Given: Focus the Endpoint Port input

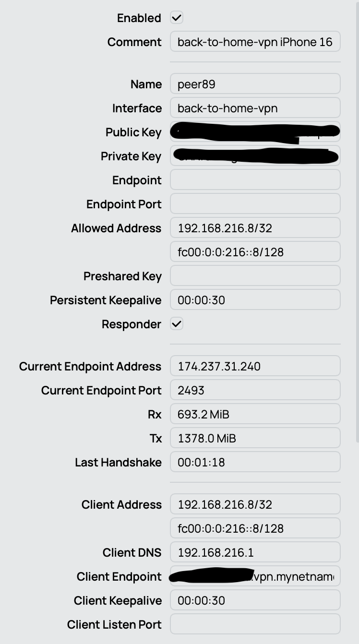Looking at the screenshot, I should click(x=255, y=204).
